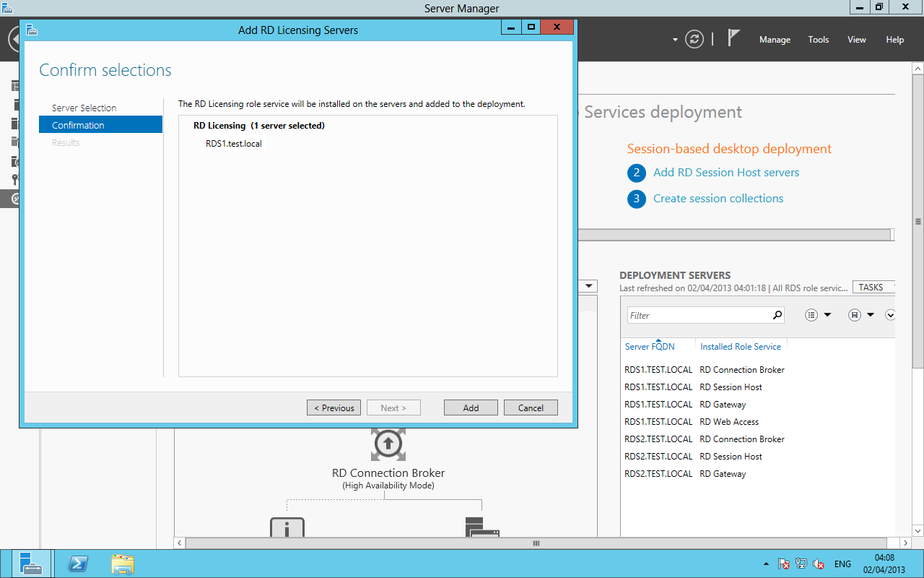This screenshot has height=578, width=924.
Task: Open the Tools menu
Action: tap(819, 40)
